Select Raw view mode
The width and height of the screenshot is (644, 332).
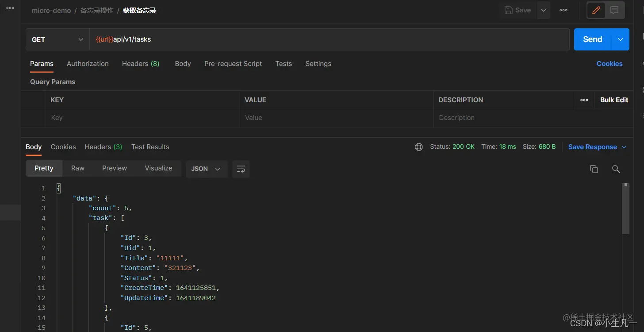(x=78, y=168)
